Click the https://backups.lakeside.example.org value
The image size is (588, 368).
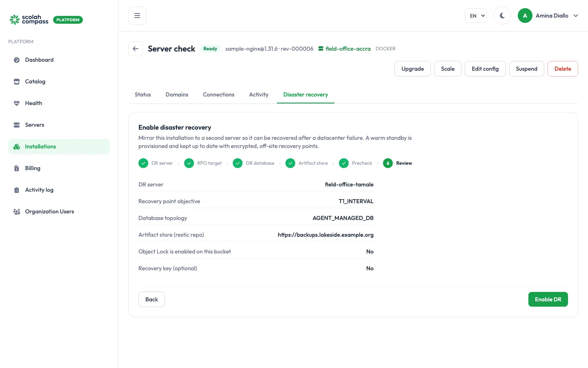tap(325, 235)
